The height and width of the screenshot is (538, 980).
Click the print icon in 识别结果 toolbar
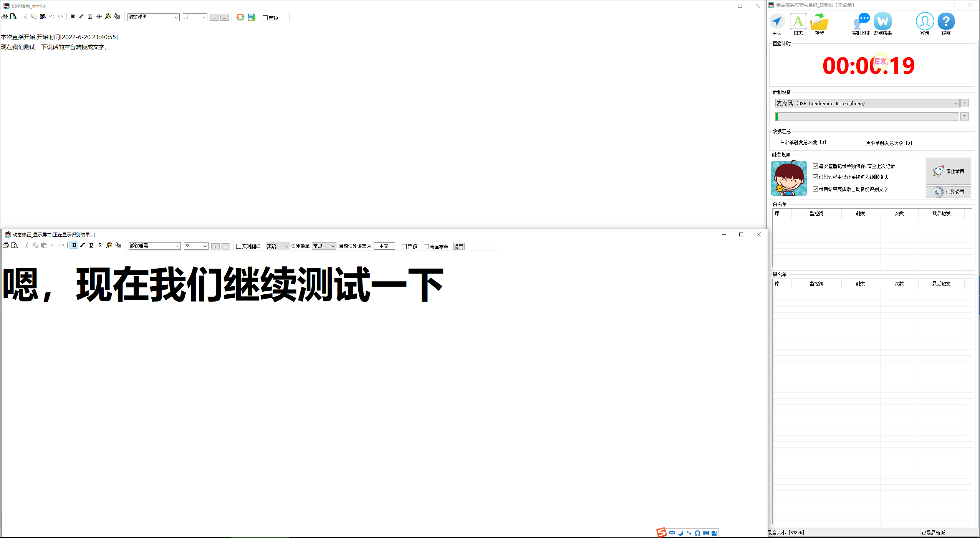click(5, 17)
